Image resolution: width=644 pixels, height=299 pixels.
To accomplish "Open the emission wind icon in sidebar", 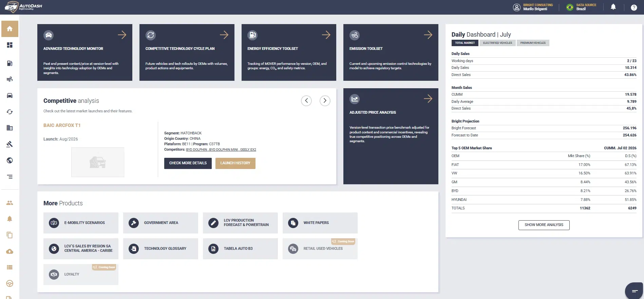I will click(10, 79).
